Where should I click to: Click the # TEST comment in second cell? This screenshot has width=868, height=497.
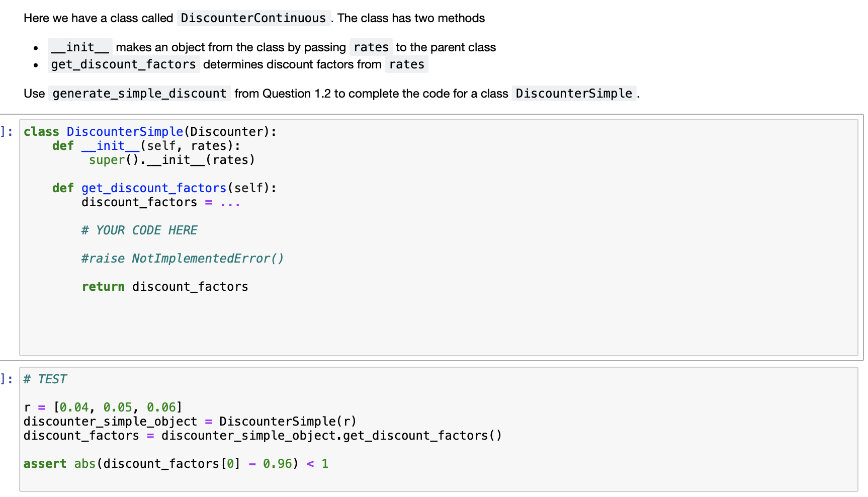point(45,379)
